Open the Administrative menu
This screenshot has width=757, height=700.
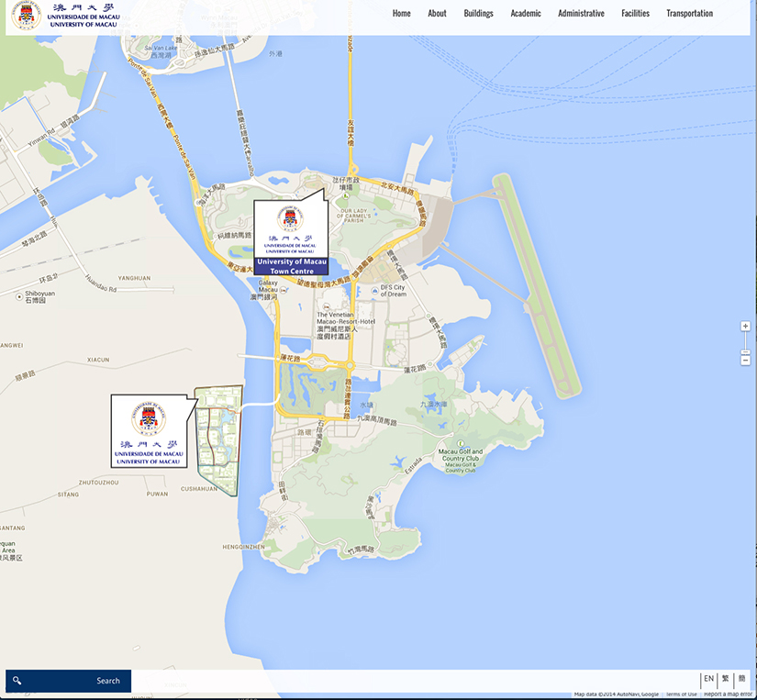581,14
